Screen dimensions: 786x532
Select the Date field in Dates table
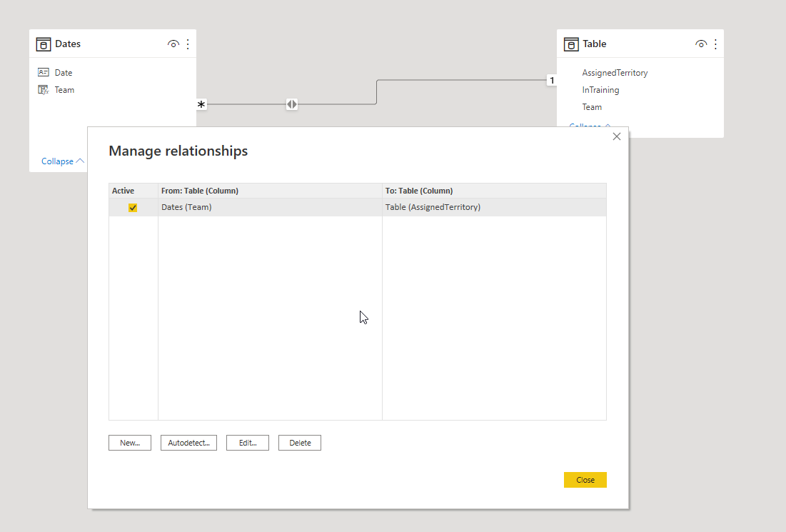(x=63, y=73)
